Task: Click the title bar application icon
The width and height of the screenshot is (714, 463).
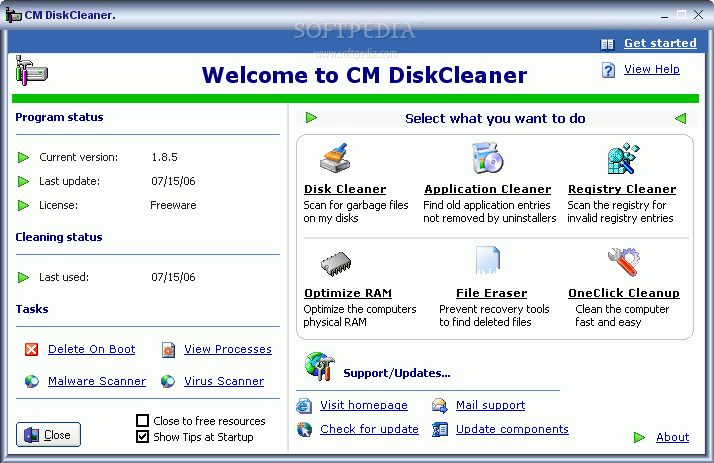Action: coord(13,15)
